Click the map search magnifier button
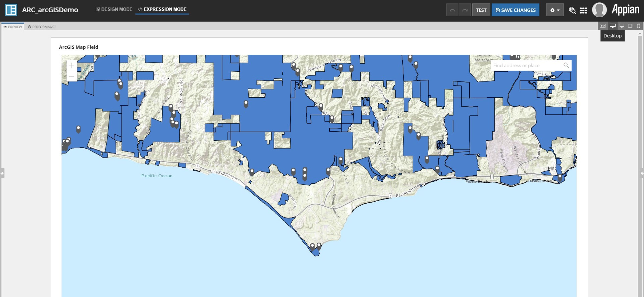The image size is (644, 297). coord(566,65)
